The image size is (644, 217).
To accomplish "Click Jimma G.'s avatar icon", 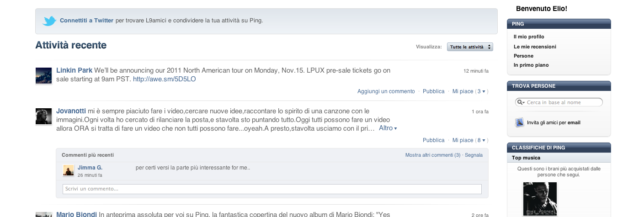I will (68, 170).
